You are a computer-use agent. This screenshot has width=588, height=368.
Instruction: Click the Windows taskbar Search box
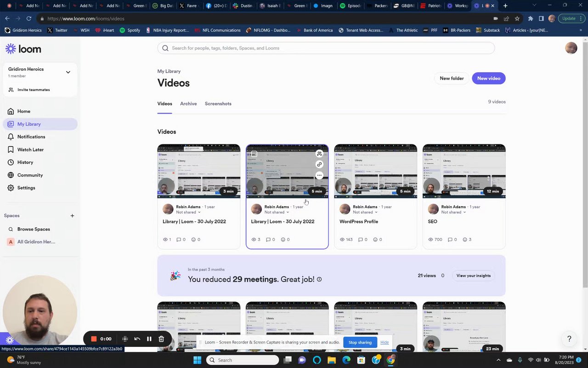243,360
